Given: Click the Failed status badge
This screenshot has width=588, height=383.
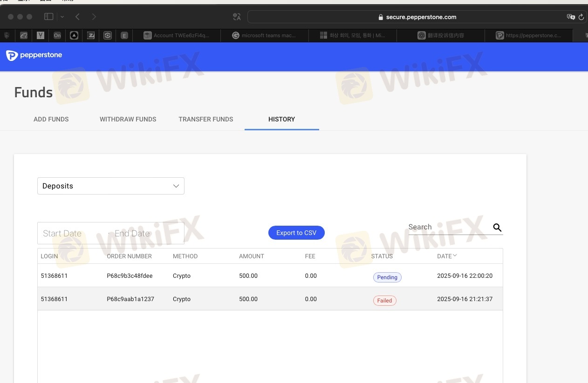Looking at the screenshot, I should pos(385,301).
